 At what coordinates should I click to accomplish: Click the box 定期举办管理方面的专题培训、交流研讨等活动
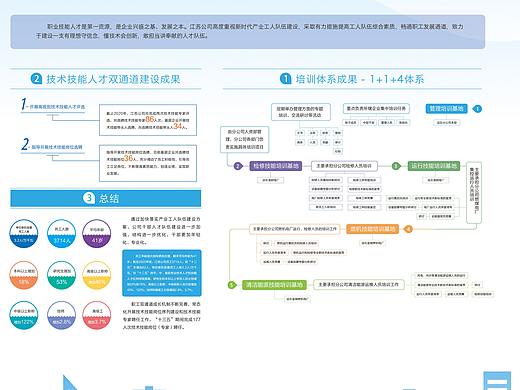click(x=301, y=112)
